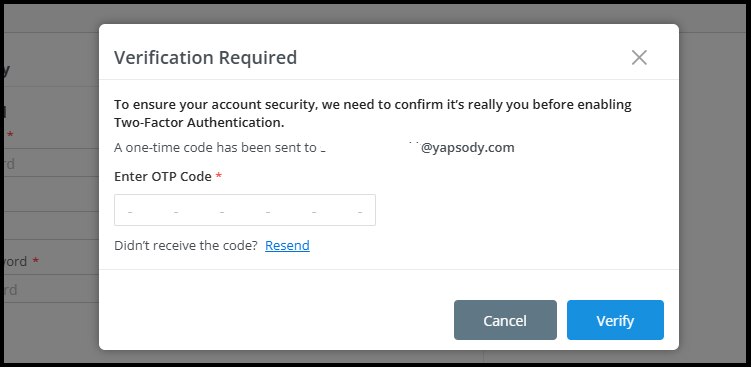Click the Didn't receive the code text
This screenshot has height=367, width=751.
186,245
